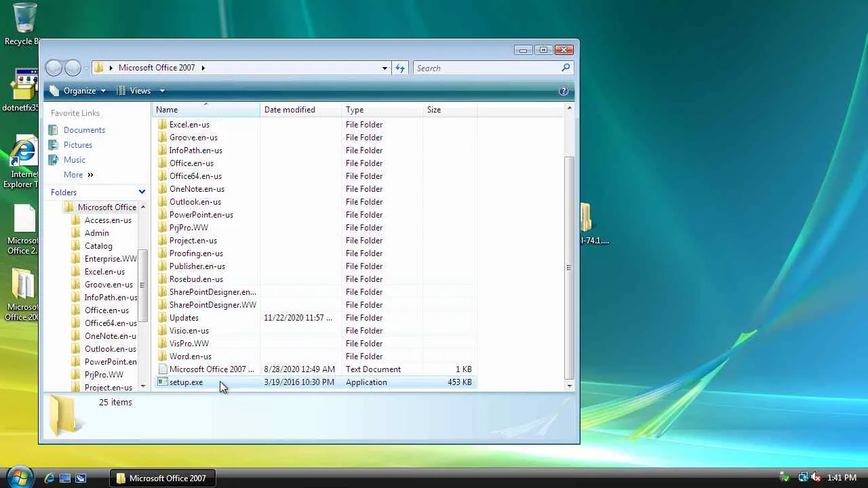This screenshot has width=868, height=488.
Task: Open the Organize menu
Action: click(x=78, y=91)
